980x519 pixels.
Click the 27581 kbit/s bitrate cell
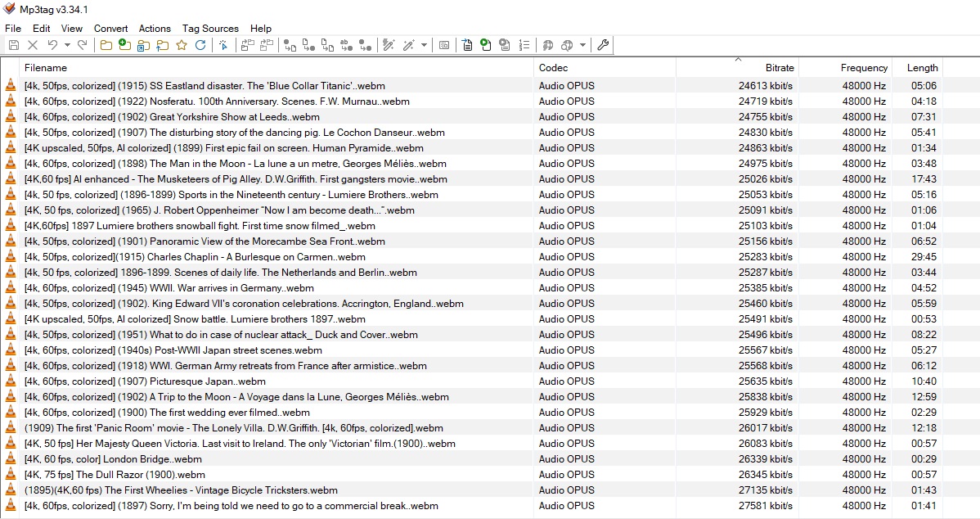(766, 506)
